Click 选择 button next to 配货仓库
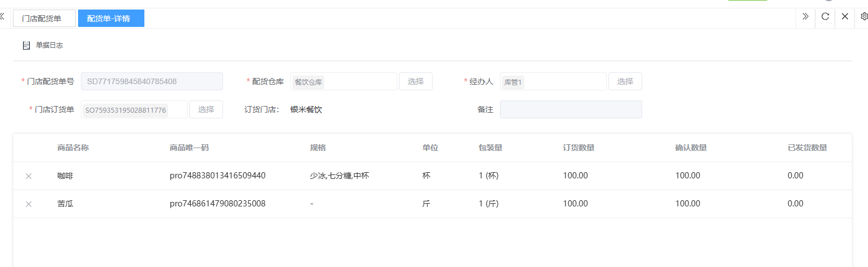The height and width of the screenshot is (267, 868). point(415,81)
